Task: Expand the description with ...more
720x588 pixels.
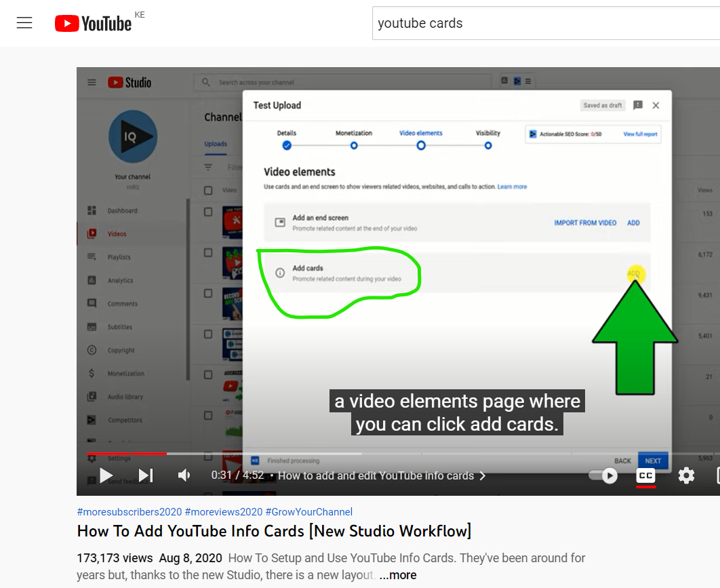Action: click(398, 574)
